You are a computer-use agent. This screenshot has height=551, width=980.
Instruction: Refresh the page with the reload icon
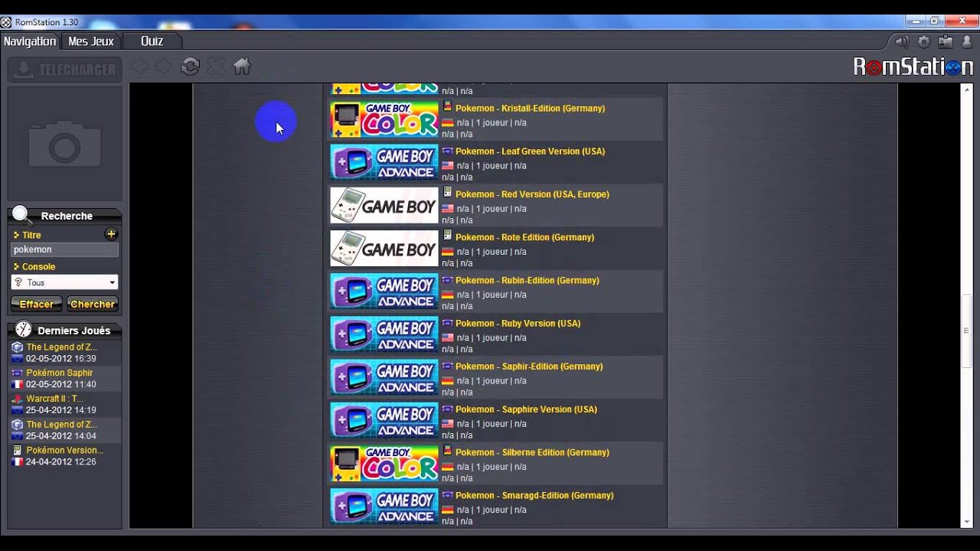pos(190,67)
